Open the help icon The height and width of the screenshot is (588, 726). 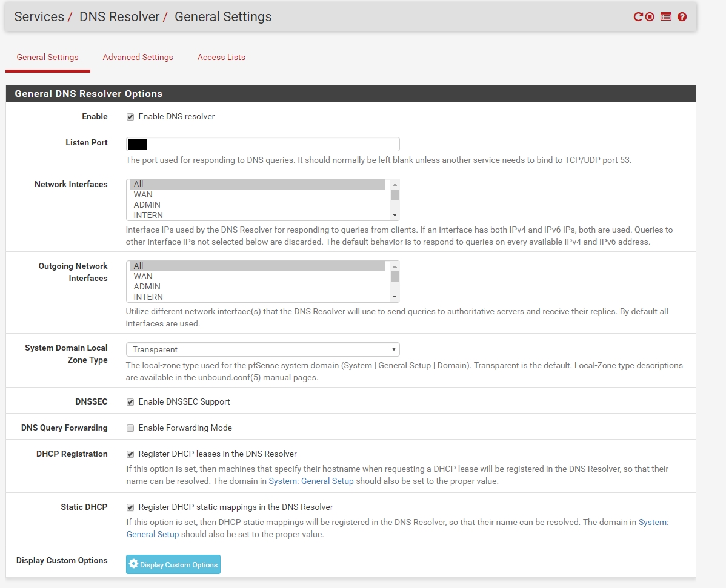[x=682, y=17]
